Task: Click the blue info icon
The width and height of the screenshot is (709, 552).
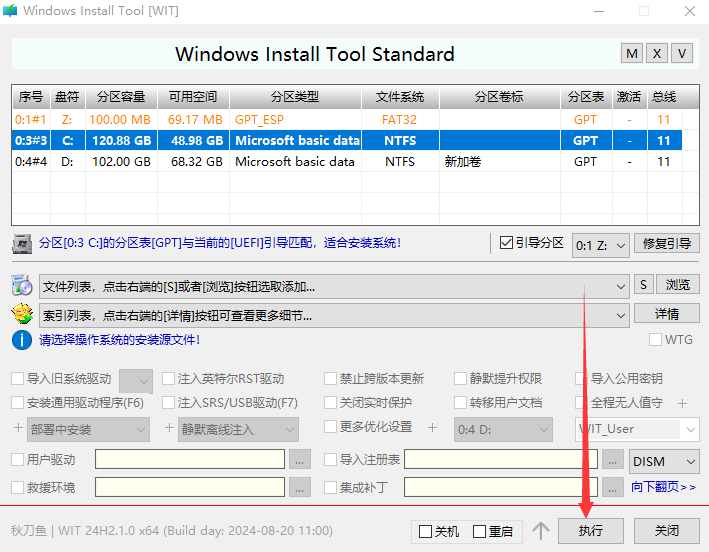Action: pos(22,340)
